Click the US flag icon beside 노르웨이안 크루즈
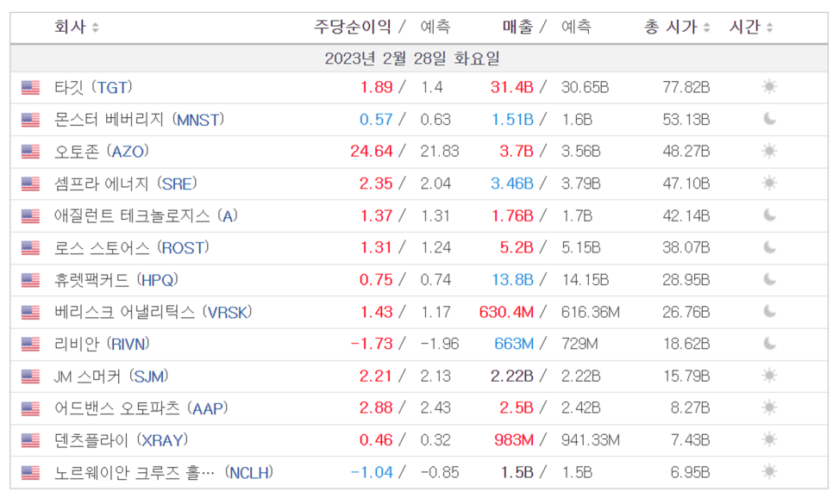The image size is (833, 504). coord(31,473)
